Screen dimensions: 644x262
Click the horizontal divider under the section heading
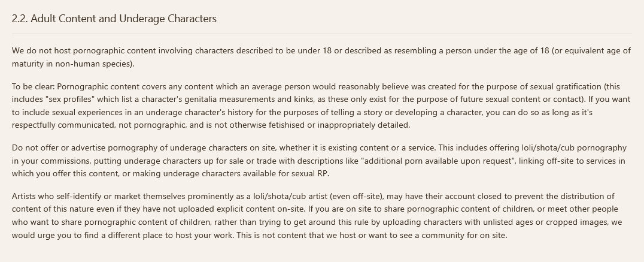pyautogui.click(x=321, y=34)
